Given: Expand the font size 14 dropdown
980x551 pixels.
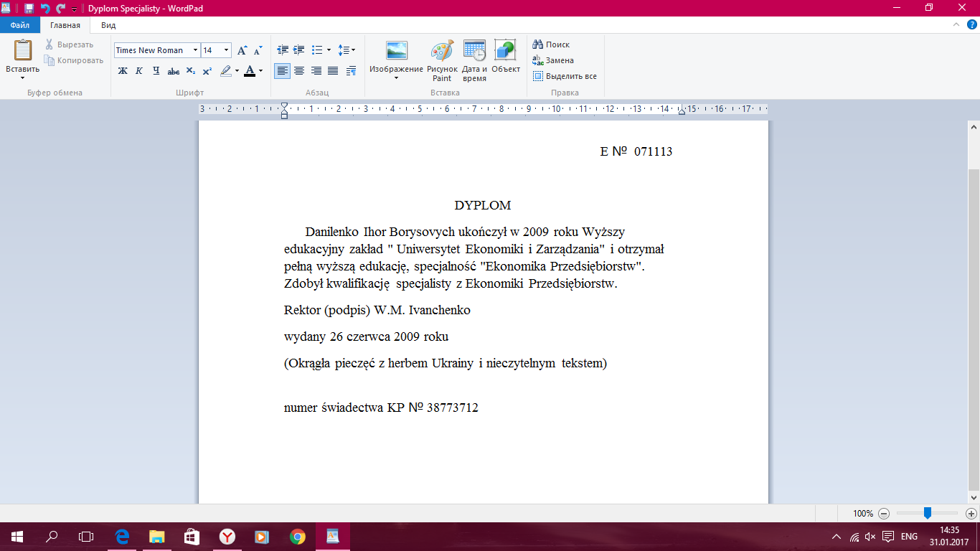Looking at the screenshot, I should tap(227, 50).
